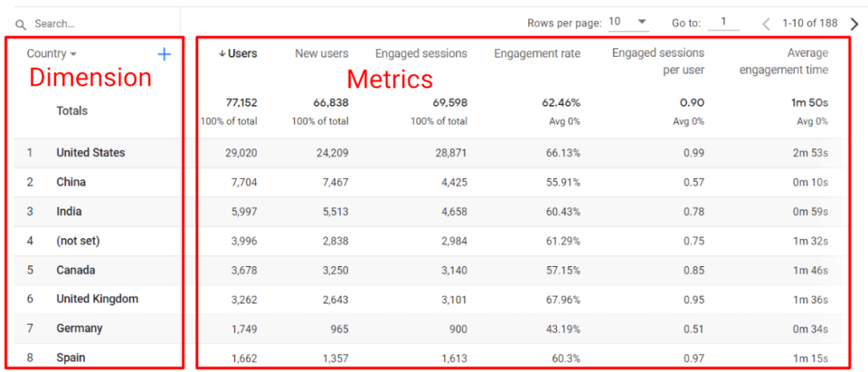Image resolution: width=868 pixels, height=372 pixels.
Task: Sort by Average engagement time column
Action: point(783,62)
